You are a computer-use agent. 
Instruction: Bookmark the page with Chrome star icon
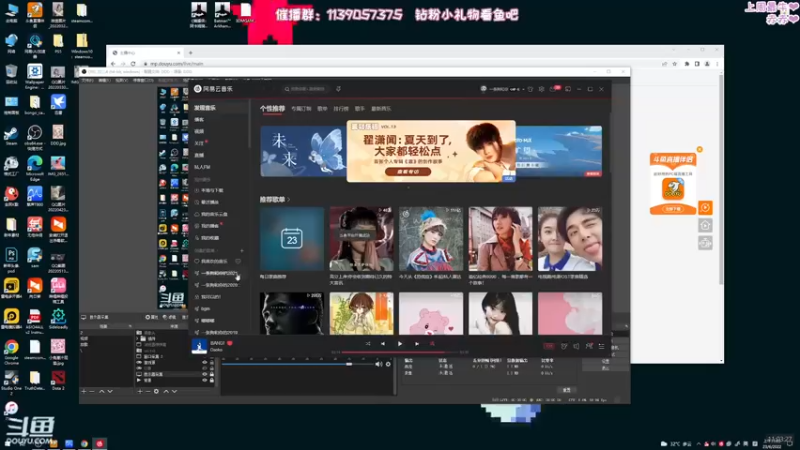pyautogui.click(x=674, y=64)
